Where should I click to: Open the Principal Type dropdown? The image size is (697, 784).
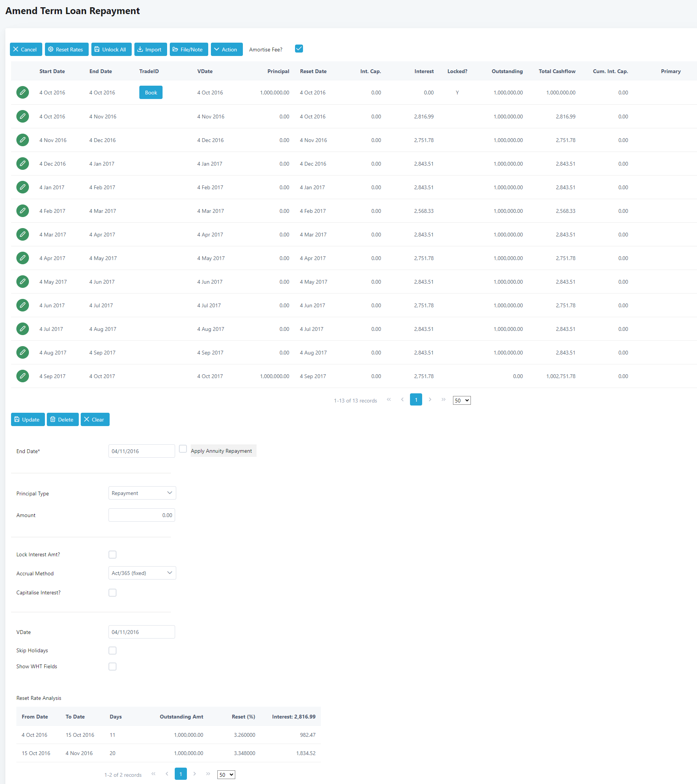point(142,493)
